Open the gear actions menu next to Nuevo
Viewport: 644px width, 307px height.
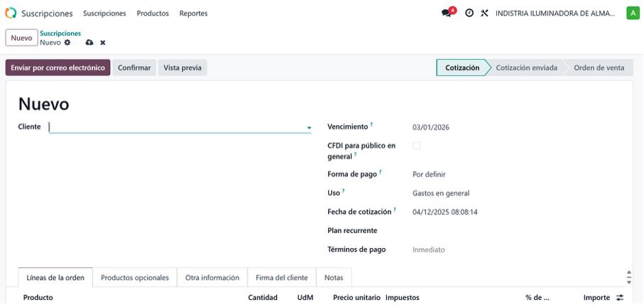tap(67, 43)
